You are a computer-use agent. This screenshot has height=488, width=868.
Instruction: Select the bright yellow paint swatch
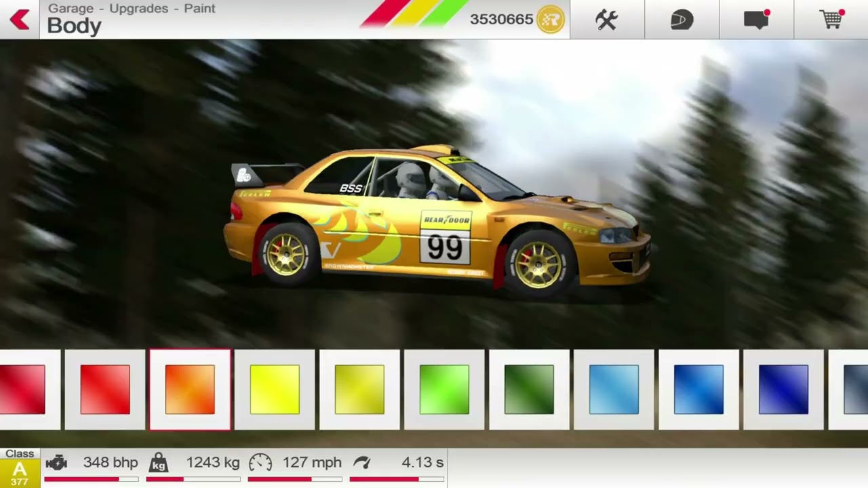275,388
